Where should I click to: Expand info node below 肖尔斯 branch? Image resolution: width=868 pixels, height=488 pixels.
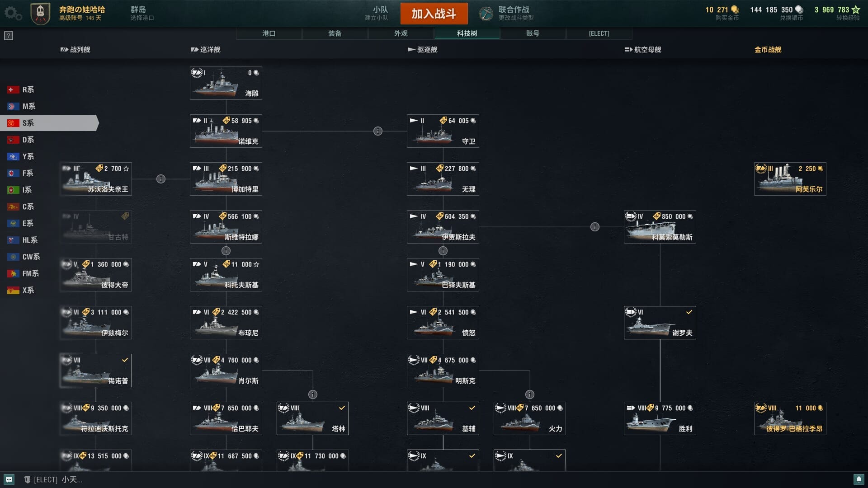click(313, 394)
